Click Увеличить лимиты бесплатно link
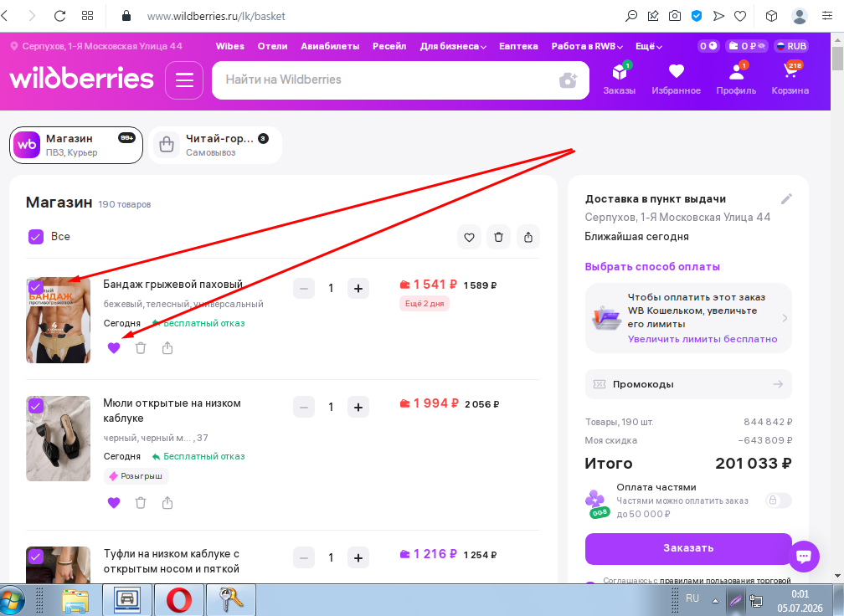The height and width of the screenshot is (616, 844). click(702, 339)
